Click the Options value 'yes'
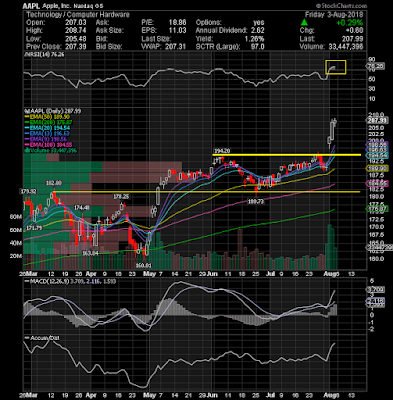The width and height of the screenshot is (393, 400). 259,23
